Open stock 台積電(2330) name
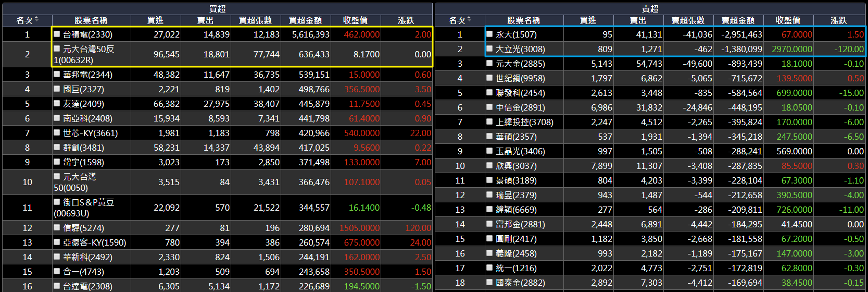This screenshot has width=868, height=292. pyautogui.click(x=87, y=34)
